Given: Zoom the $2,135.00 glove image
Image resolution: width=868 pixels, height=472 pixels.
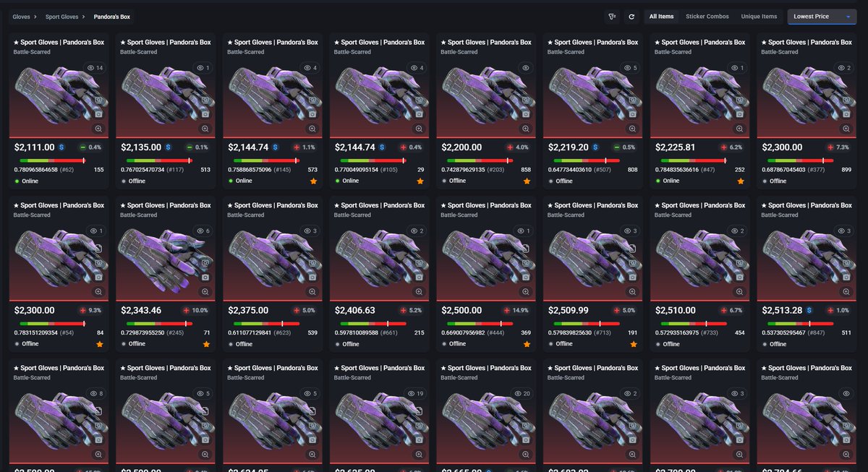Looking at the screenshot, I should coord(205,128).
